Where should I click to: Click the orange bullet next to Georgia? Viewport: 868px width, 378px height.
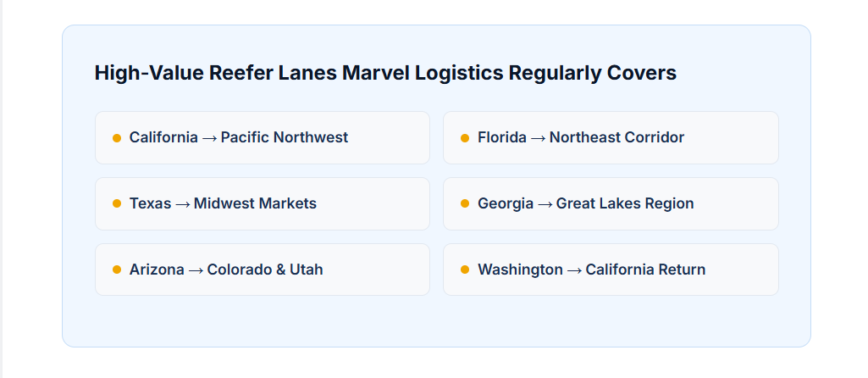pos(465,203)
